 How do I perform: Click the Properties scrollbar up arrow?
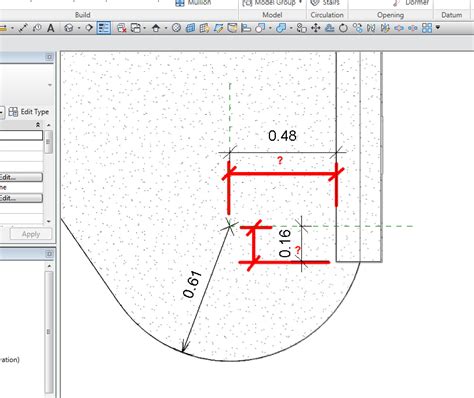click(x=49, y=125)
